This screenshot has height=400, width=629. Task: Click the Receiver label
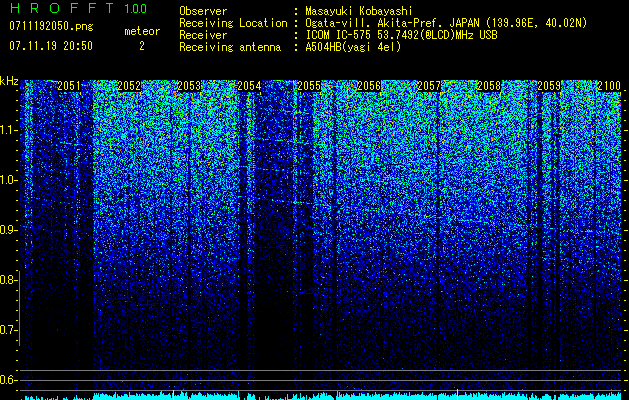point(203,35)
